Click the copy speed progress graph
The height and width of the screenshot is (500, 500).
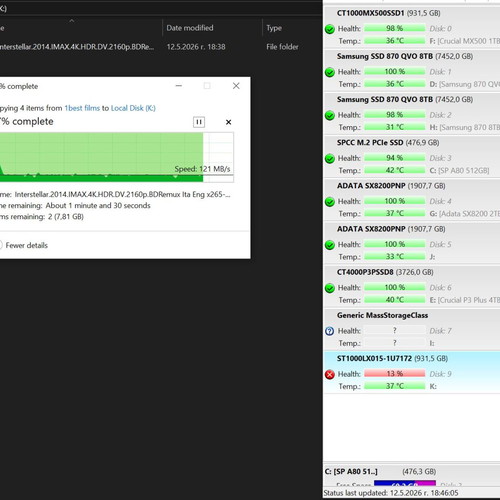117,157
